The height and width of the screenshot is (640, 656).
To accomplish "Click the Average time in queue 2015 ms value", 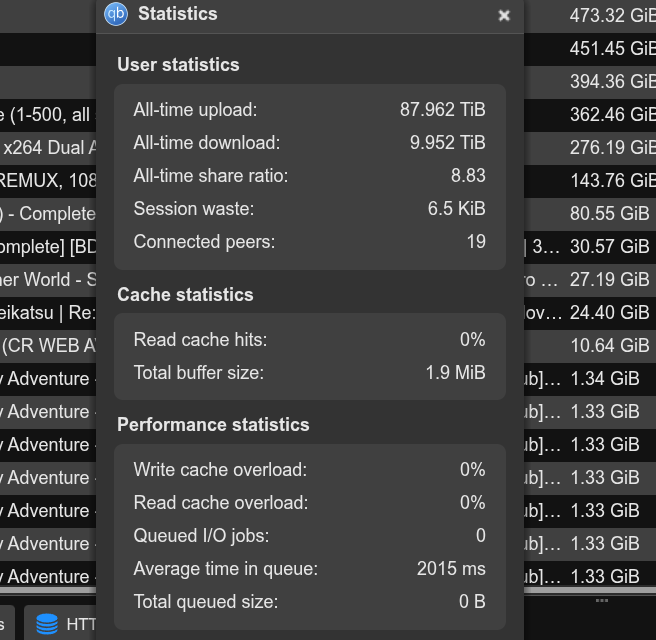I will click(451, 568).
